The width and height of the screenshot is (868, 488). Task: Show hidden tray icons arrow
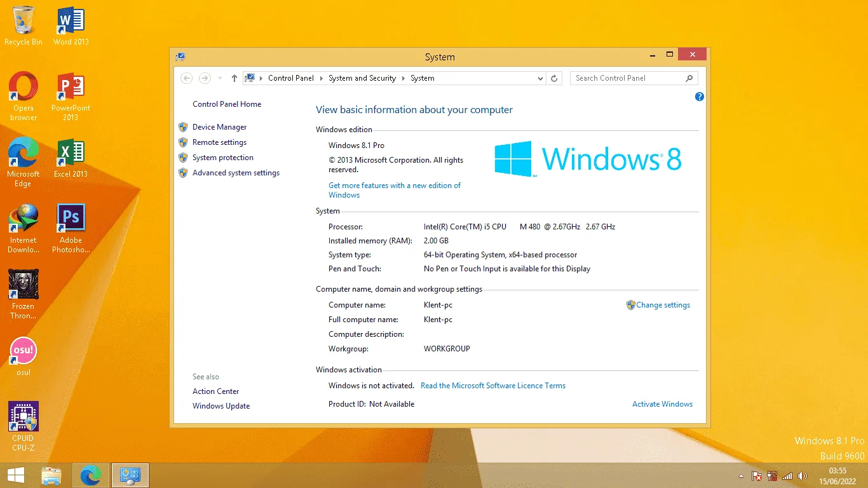741,476
